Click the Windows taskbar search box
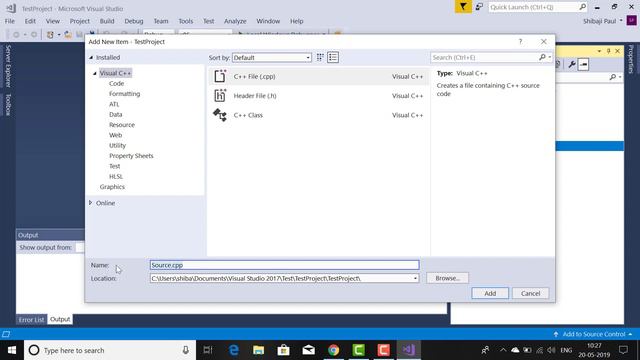Viewport: 640px width, 360px height. [x=110, y=350]
